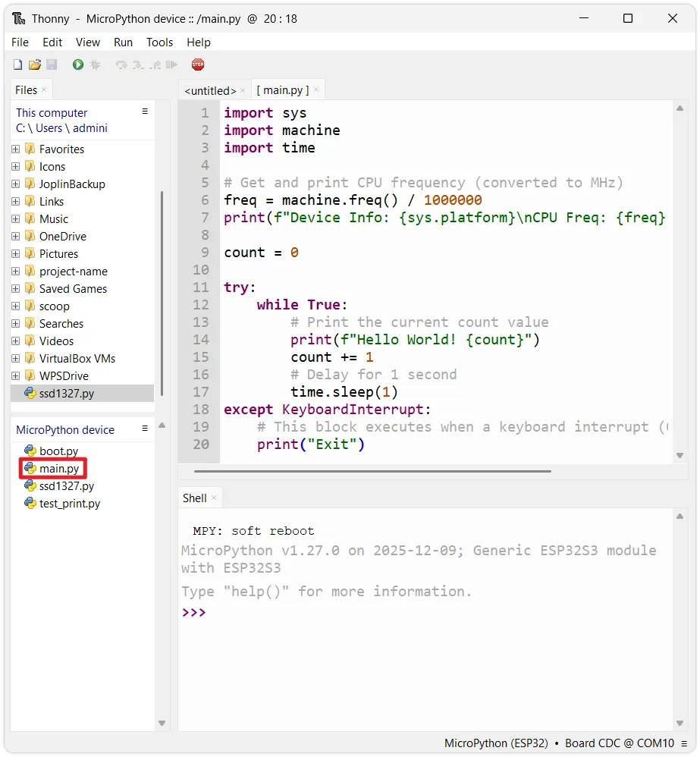This screenshot has height=757, width=700.
Task: Click the Debug bug icon
Action: 95,65
